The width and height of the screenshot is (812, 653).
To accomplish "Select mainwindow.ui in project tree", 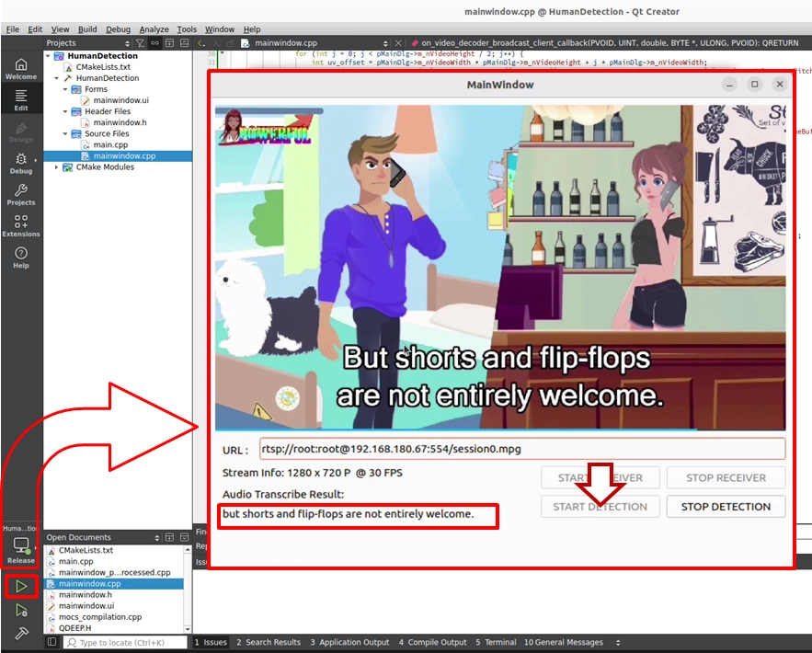I will [x=120, y=100].
